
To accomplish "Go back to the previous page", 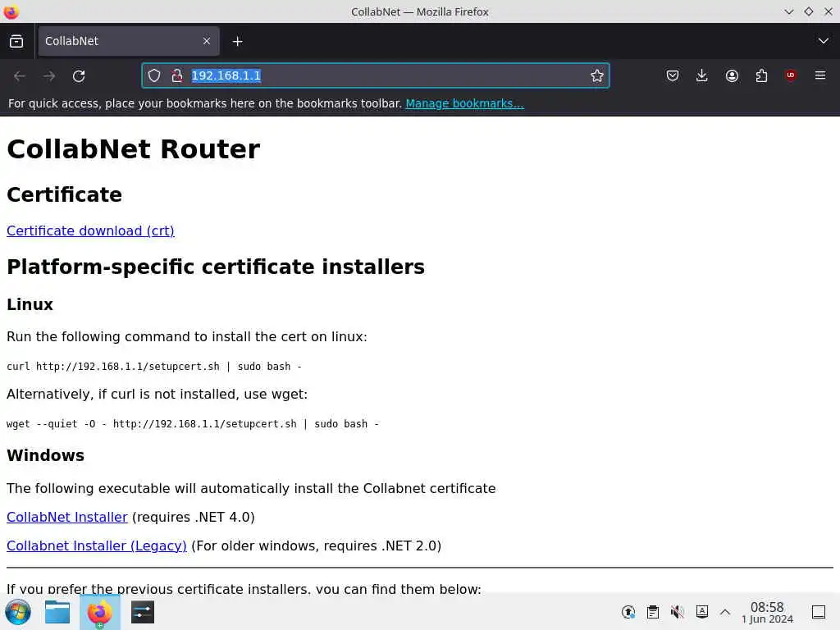I will tap(20, 76).
